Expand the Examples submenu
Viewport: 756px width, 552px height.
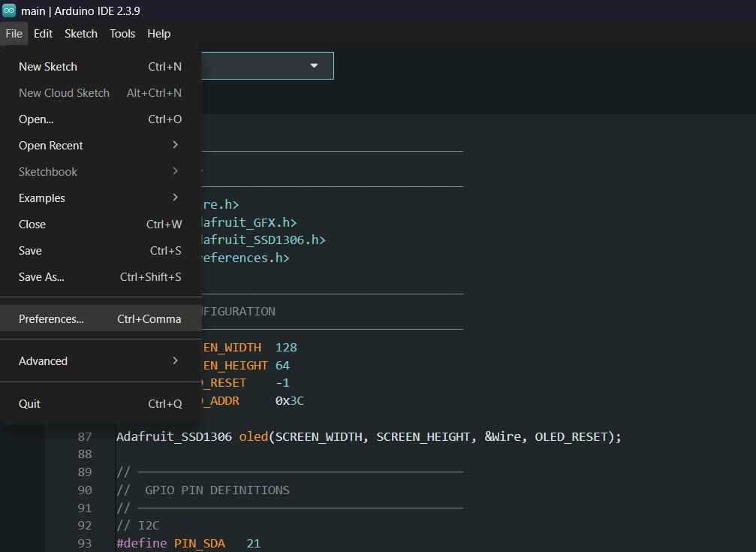pos(101,198)
